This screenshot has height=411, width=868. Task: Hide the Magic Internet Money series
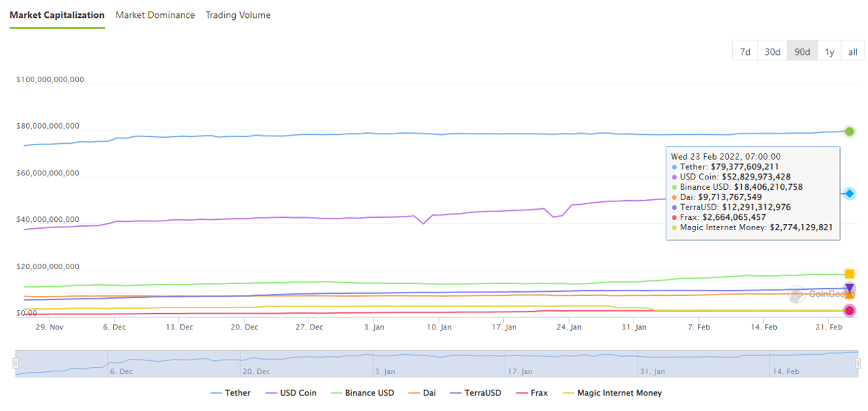pyautogui.click(x=612, y=393)
